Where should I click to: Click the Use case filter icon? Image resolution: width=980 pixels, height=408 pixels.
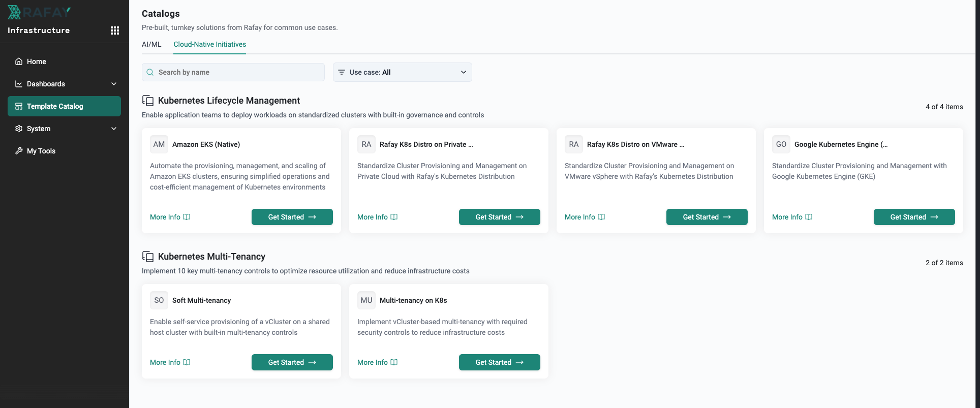click(342, 72)
